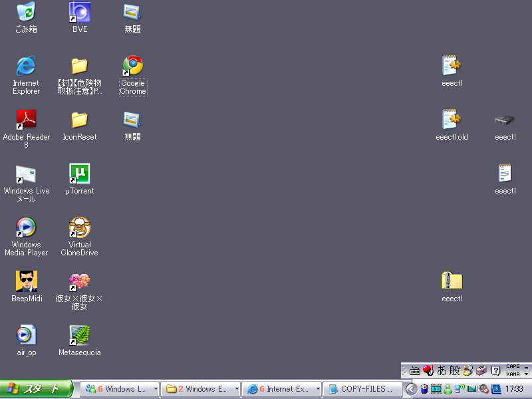Switch the あ input mode in IME bar
Viewport: 532px width, 399px height.
(x=441, y=370)
